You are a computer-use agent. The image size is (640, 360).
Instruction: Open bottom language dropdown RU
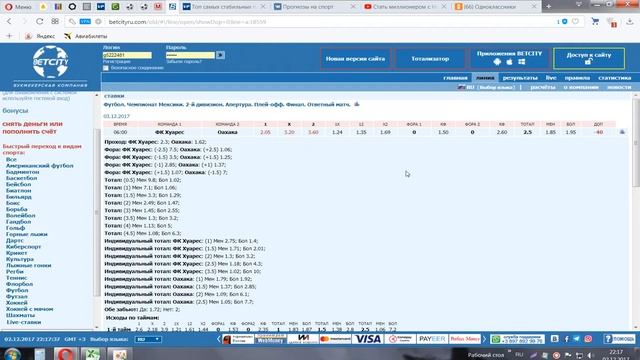148,339
